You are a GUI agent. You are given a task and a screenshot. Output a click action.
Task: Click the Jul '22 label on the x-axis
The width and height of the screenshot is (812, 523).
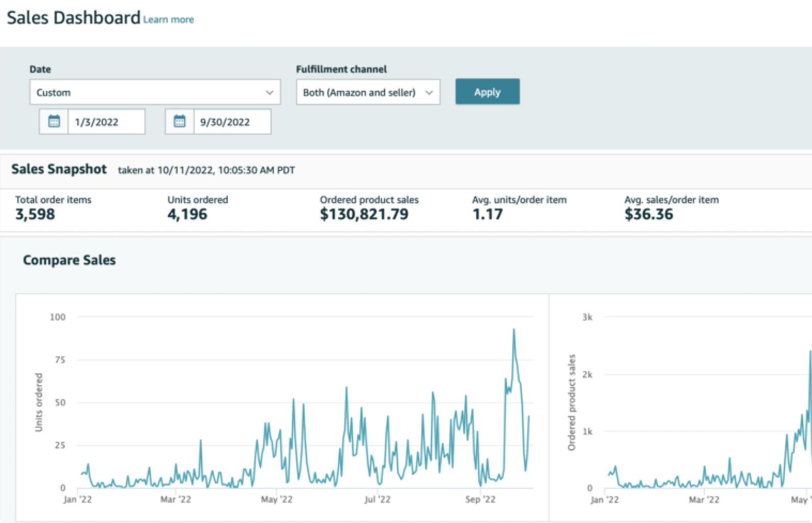pos(377,500)
